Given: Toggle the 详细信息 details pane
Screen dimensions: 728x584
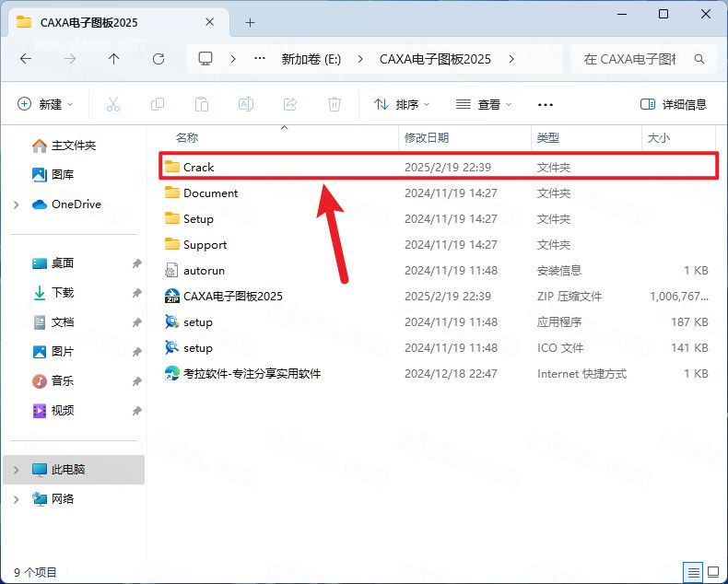Looking at the screenshot, I should coord(674,104).
